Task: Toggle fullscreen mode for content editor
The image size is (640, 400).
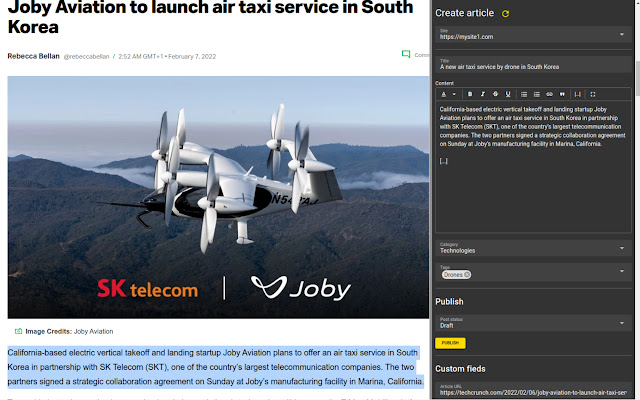Action: click(593, 94)
